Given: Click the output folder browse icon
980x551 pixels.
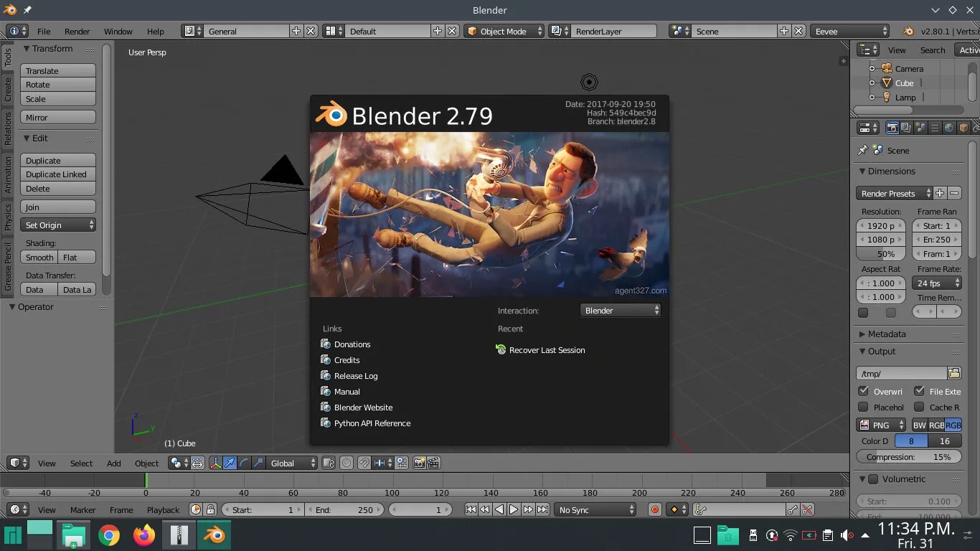Looking at the screenshot, I should 954,373.
